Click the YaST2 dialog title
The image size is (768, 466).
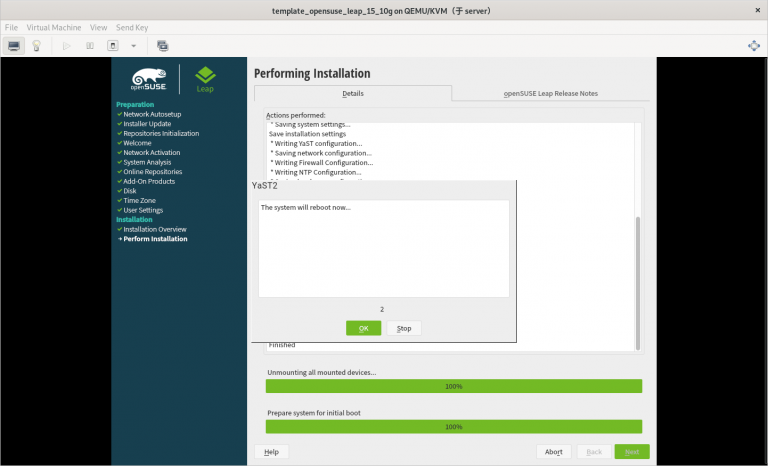(264, 186)
